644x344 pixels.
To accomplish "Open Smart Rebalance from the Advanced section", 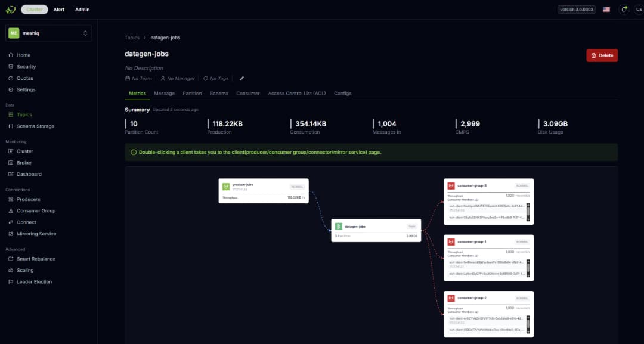I will [x=11, y=258].
